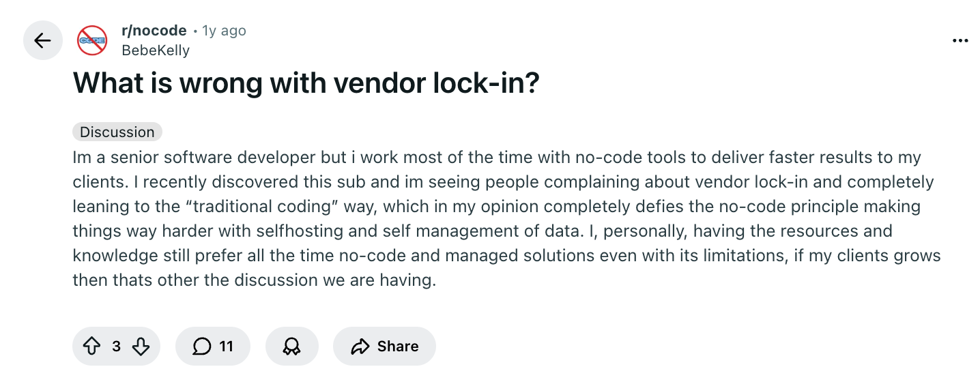Filter by the Discussion flair tag

[x=117, y=132]
